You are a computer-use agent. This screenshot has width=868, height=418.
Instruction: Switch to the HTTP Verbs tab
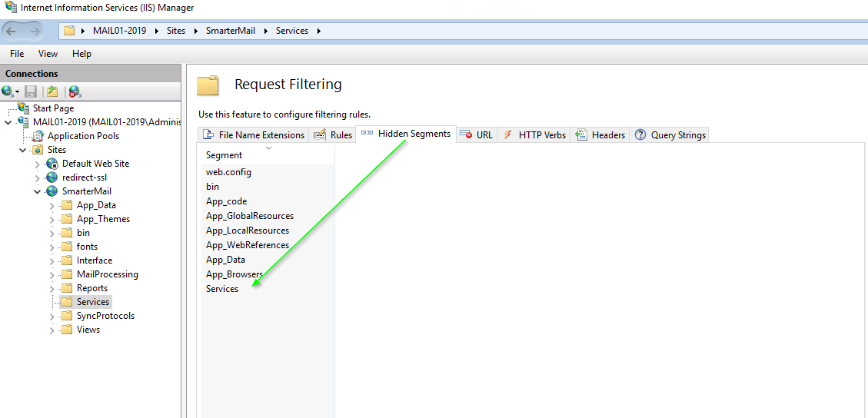[534, 135]
